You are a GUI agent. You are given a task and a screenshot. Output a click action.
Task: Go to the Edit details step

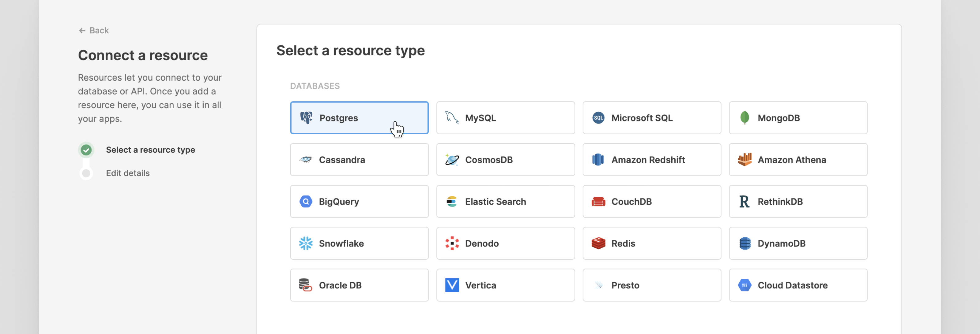[127, 173]
